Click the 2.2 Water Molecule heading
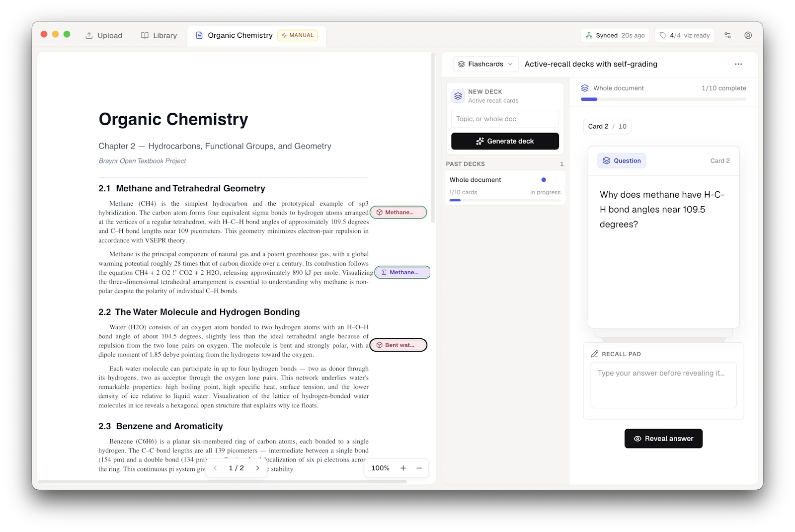The width and height of the screenshot is (795, 532). (199, 312)
